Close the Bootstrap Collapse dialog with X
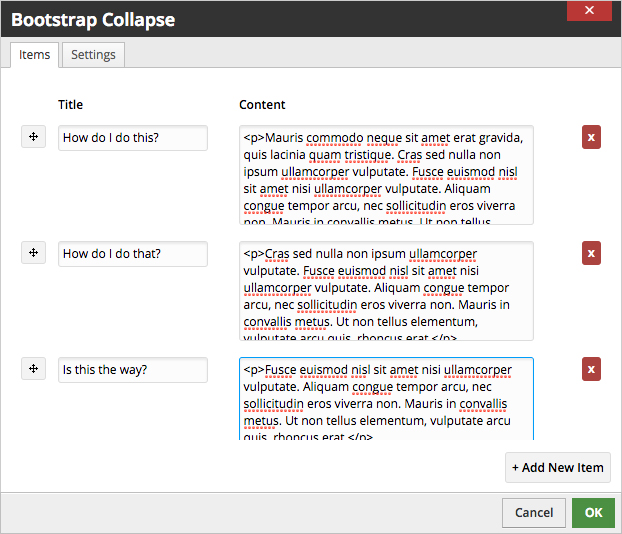Image resolution: width=622 pixels, height=534 pixels. point(589,11)
